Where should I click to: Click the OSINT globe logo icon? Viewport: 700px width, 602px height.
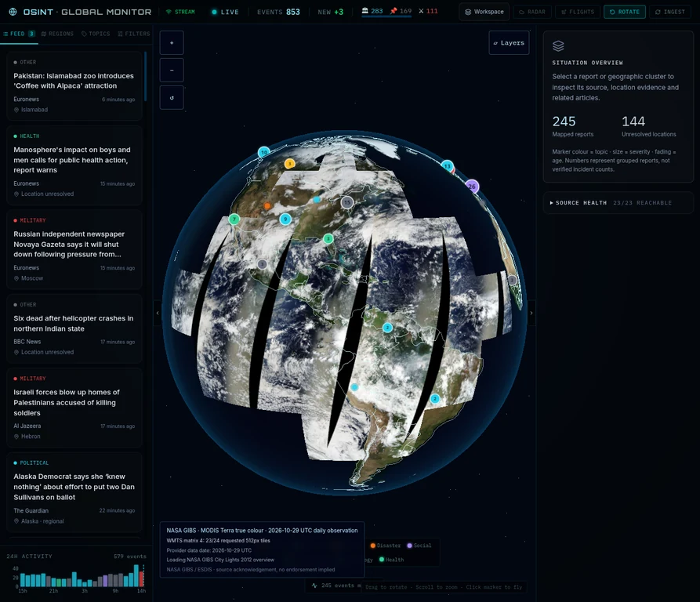pos(13,12)
